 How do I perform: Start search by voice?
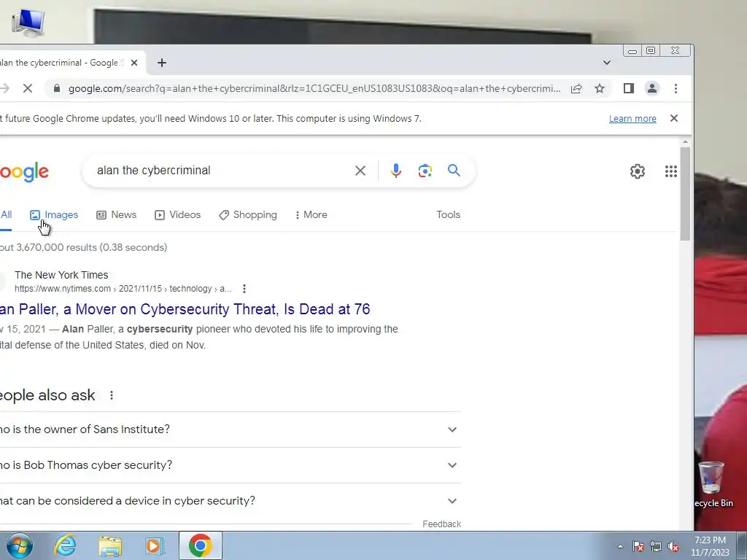tap(396, 171)
